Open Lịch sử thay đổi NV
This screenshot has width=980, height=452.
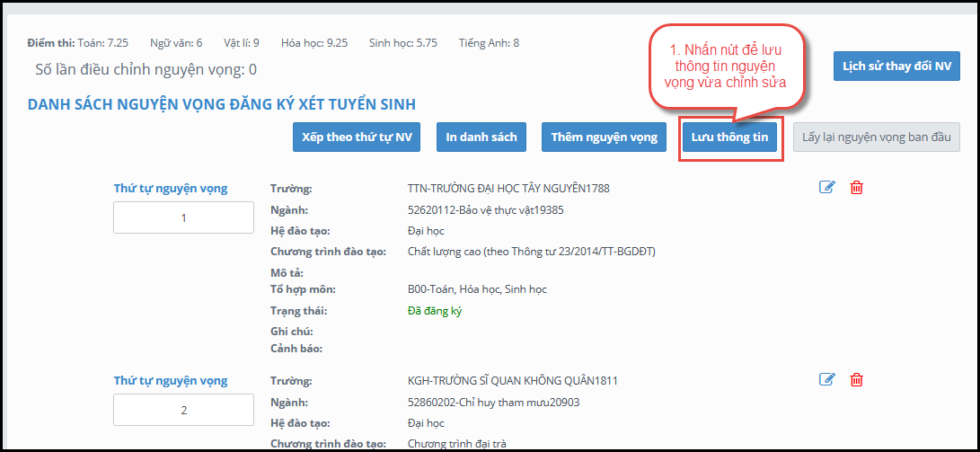point(896,66)
